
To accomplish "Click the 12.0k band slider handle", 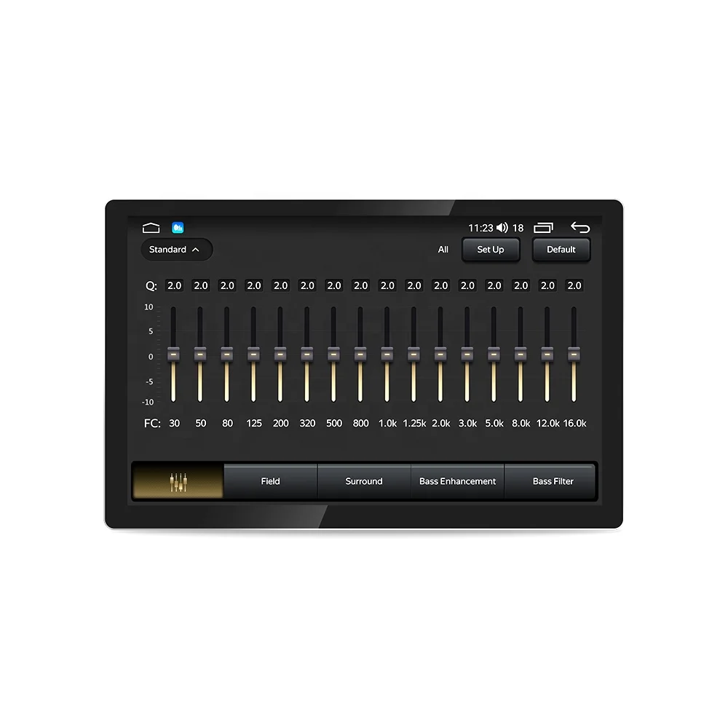I will (x=547, y=355).
